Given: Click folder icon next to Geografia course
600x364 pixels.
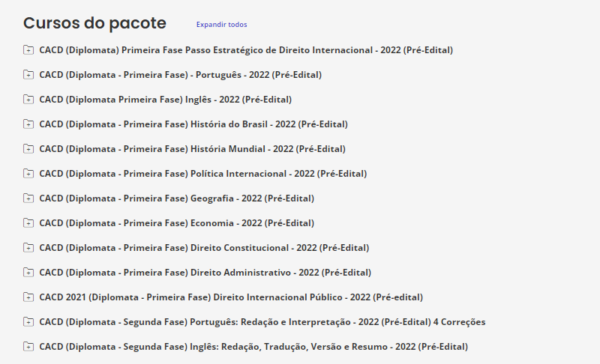Looking at the screenshot, I should click(x=28, y=198).
